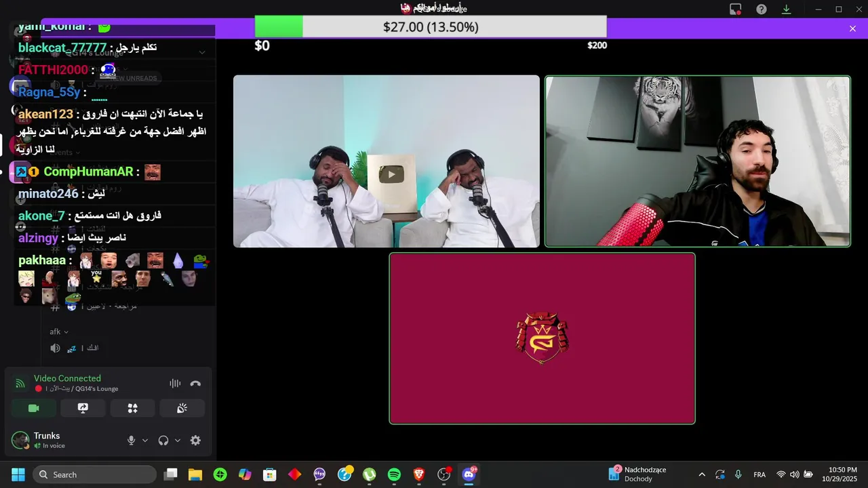Open OBS Studio from taskbar
The height and width of the screenshot is (488, 868).
[444, 474]
